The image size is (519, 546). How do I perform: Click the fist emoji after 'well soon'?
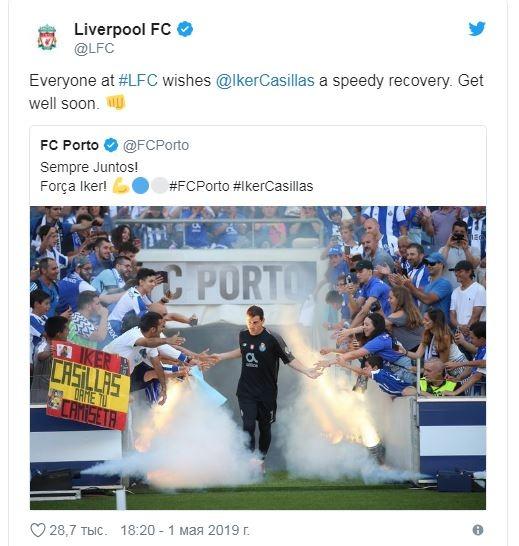click(x=116, y=103)
